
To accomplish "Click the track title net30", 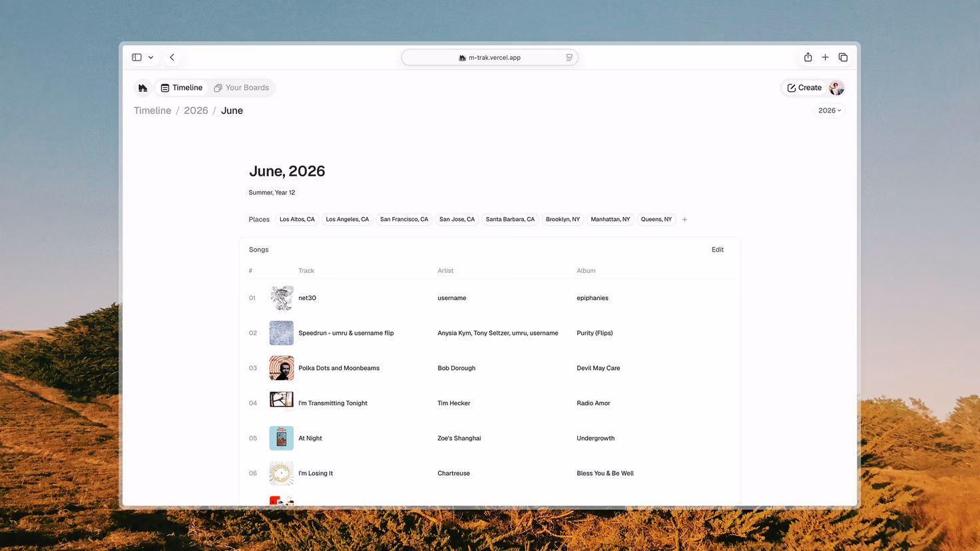I will point(307,298).
